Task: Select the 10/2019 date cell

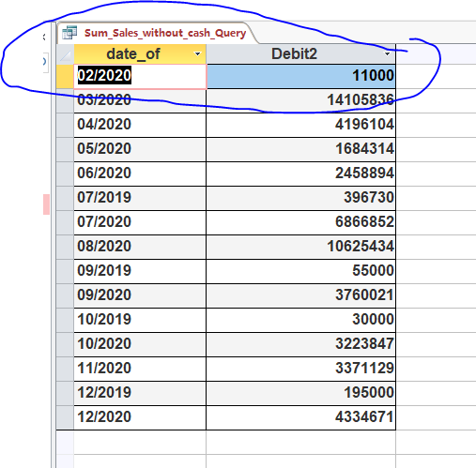Action: [140, 320]
